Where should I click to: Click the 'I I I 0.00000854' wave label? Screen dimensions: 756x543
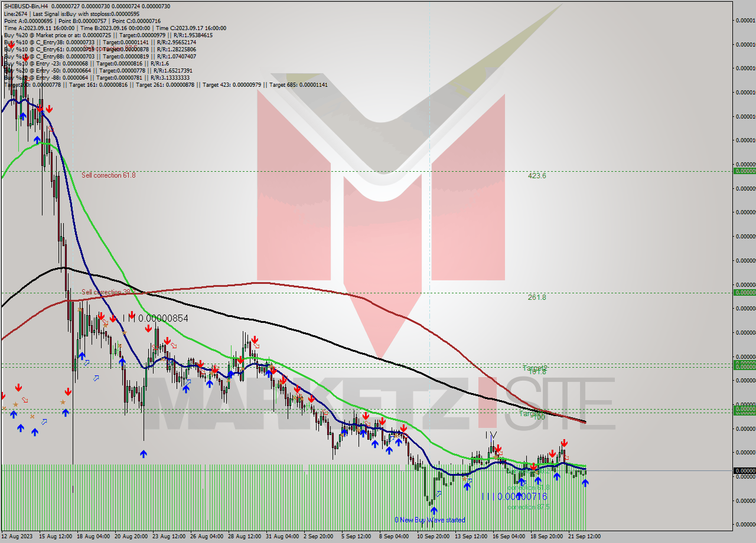click(x=155, y=318)
